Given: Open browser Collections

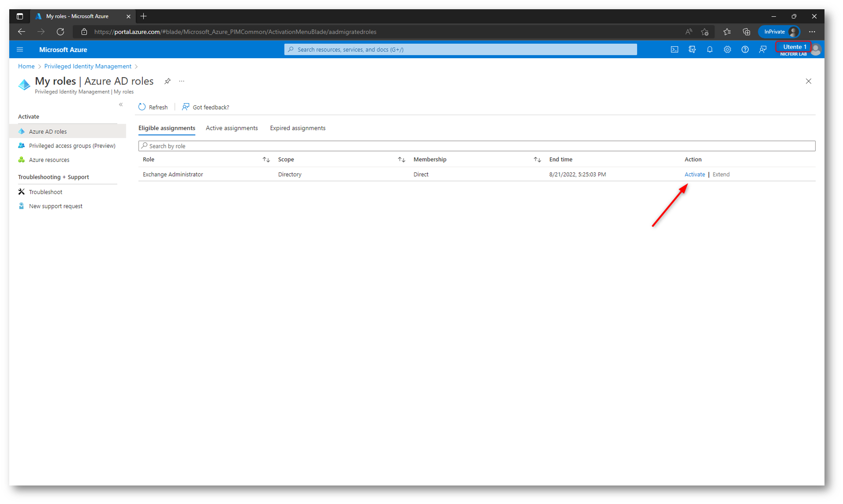Looking at the screenshot, I should click(746, 32).
